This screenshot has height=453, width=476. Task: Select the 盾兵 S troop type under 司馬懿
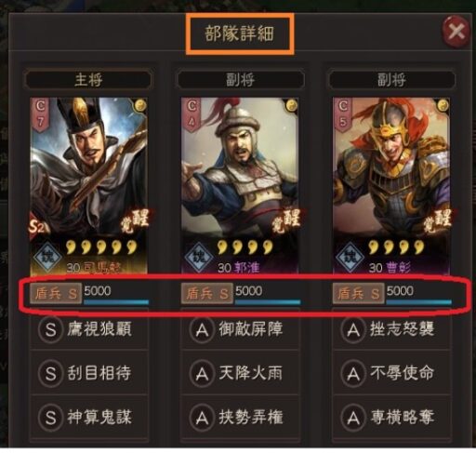pos(56,293)
